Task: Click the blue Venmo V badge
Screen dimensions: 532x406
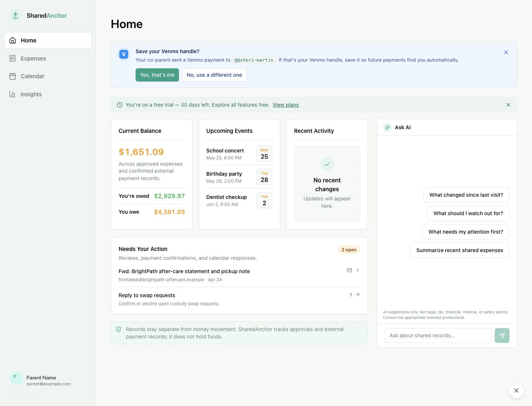Action: tap(124, 54)
